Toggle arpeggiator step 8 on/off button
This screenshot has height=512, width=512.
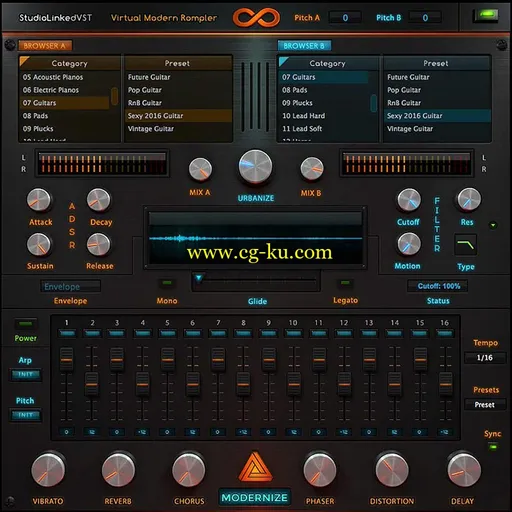(x=243, y=333)
